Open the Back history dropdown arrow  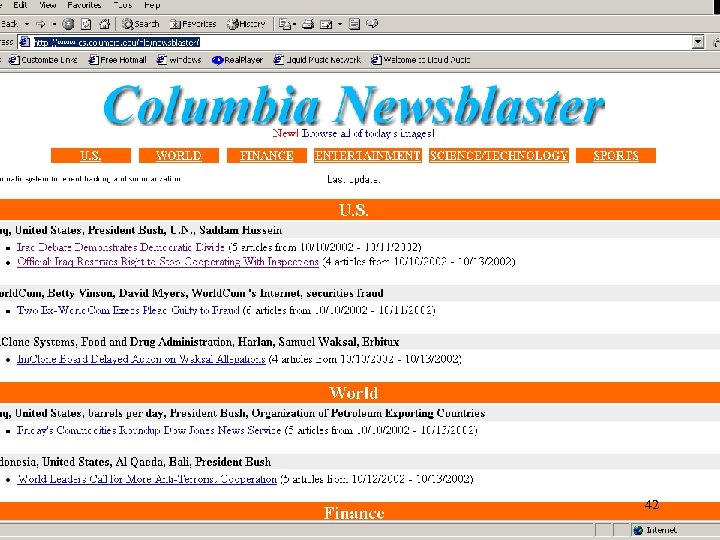(x=27, y=24)
